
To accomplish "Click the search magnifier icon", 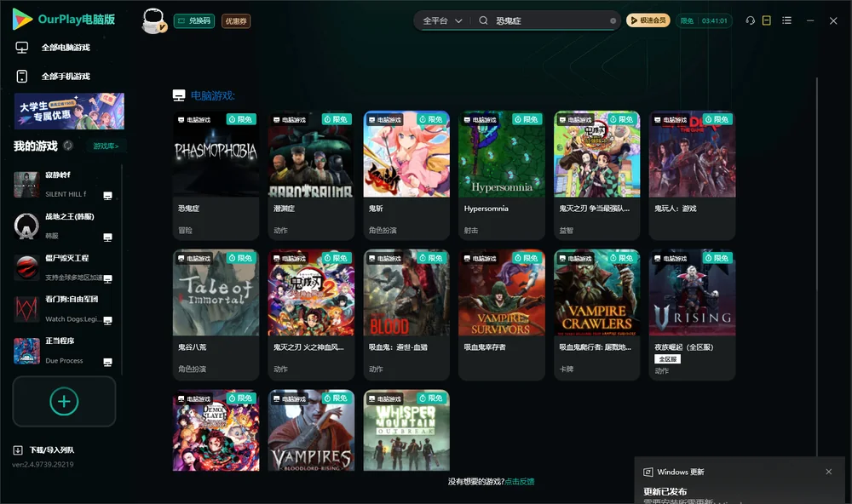I will 483,20.
